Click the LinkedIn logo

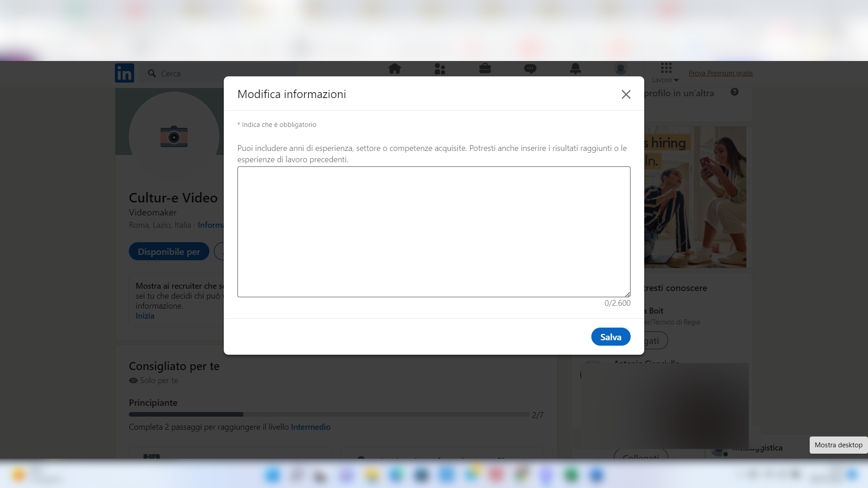coord(124,73)
